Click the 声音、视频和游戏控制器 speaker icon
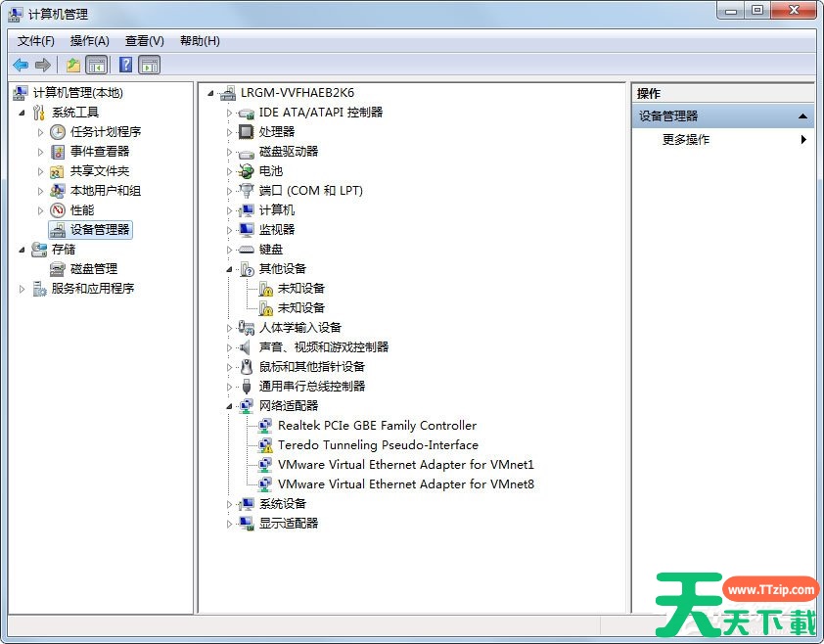This screenshot has width=824, height=644. [245, 347]
